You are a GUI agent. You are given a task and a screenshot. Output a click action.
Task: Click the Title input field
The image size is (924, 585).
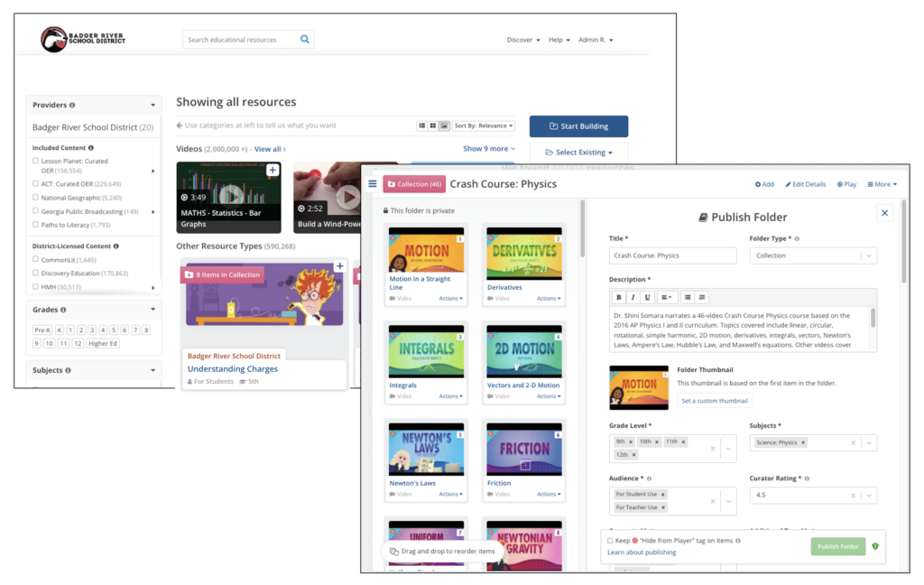672,255
